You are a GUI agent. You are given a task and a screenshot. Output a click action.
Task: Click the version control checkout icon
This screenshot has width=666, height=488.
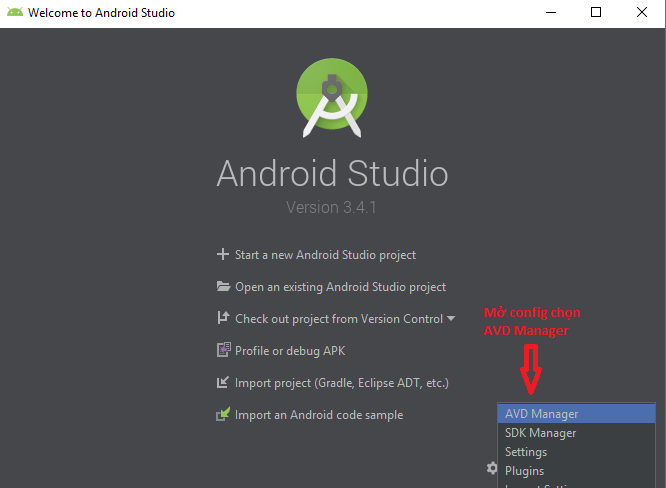tap(223, 318)
